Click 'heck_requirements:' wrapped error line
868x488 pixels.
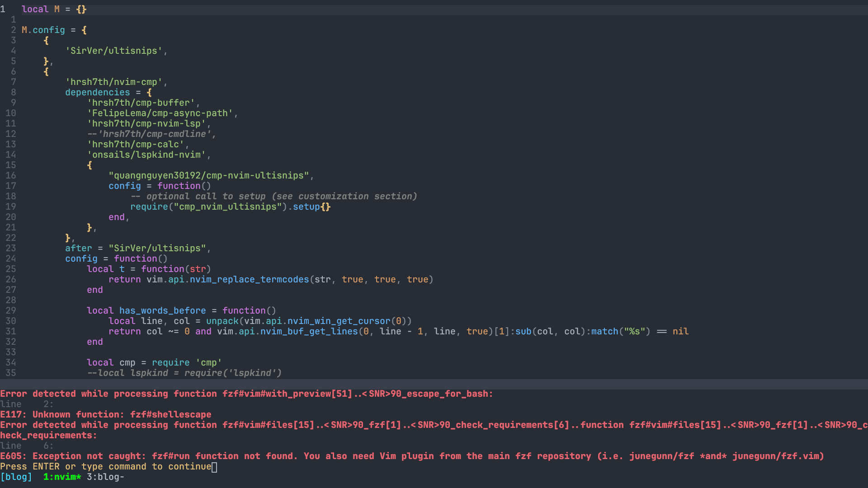point(49,435)
